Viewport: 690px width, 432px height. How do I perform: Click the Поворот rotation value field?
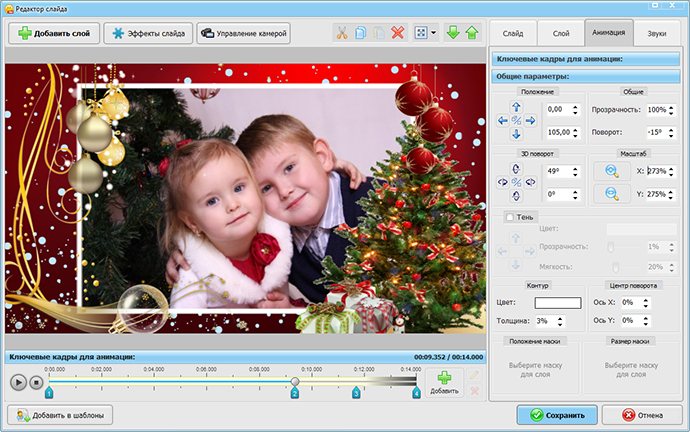point(656,131)
